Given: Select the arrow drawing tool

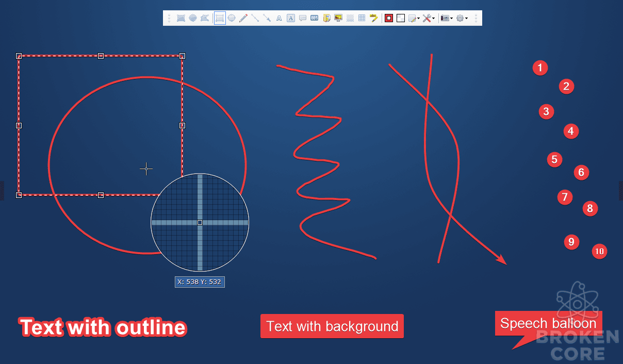Looking at the screenshot, I should [267, 18].
